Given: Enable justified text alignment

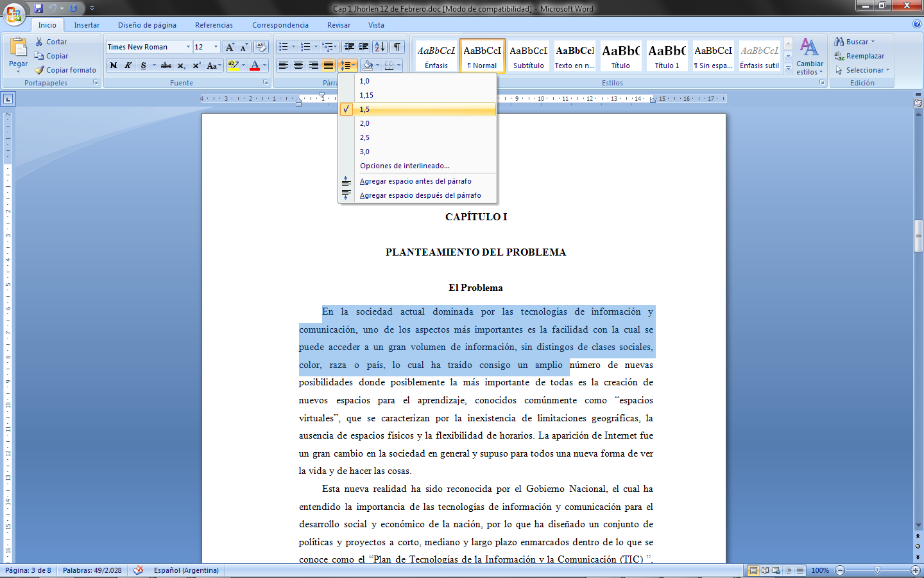Looking at the screenshot, I should pos(328,65).
